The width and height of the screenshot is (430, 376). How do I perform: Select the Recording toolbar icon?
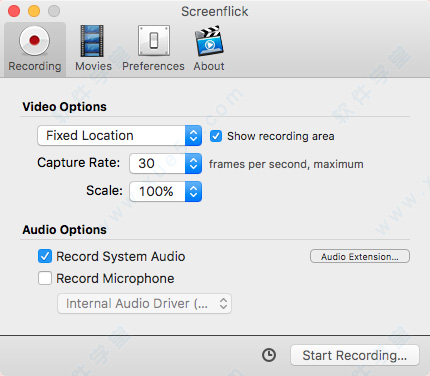coord(34,41)
